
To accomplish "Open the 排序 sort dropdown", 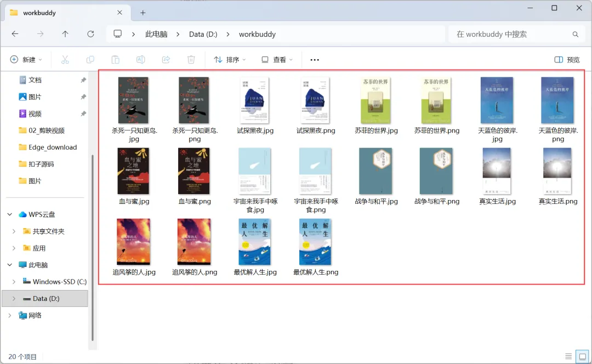I will pos(230,60).
